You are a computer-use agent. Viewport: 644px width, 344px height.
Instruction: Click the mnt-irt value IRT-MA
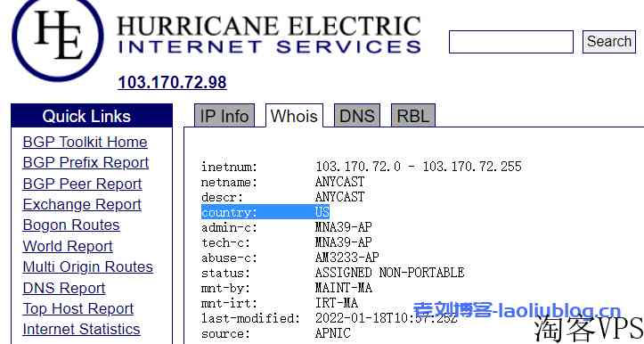tap(337, 303)
